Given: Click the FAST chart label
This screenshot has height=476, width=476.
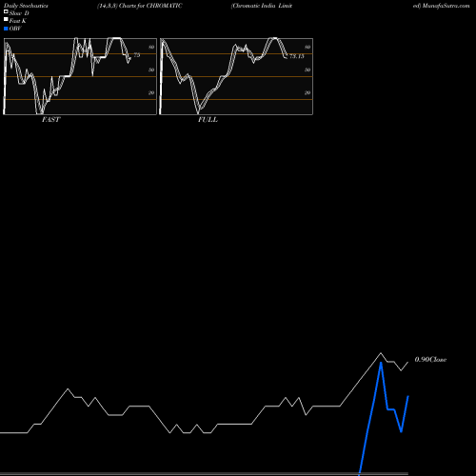Looking at the screenshot, I should point(50,119).
